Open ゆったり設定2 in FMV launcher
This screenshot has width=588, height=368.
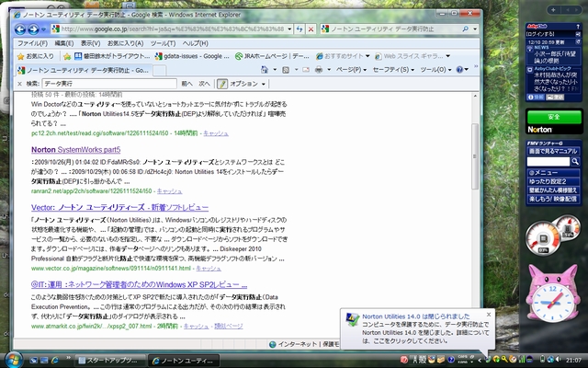553,181
